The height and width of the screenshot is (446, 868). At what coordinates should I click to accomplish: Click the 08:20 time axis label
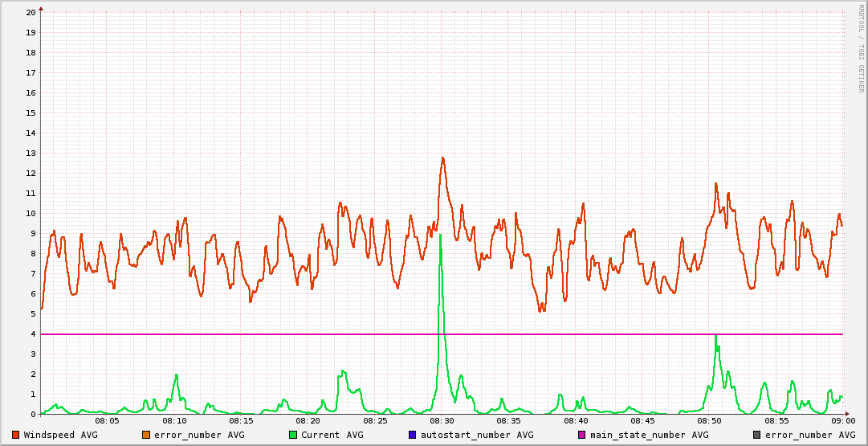pos(308,421)
